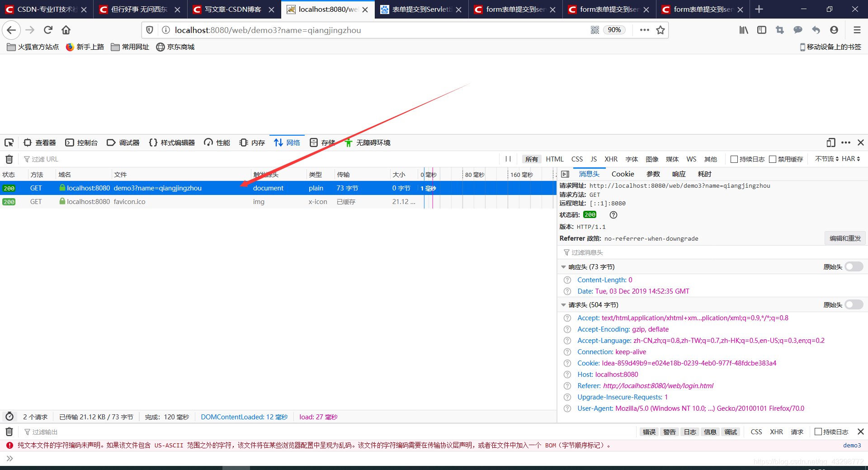Collapse the request headers section
This screenshot has width=868, height=470.
pos(563,305)
